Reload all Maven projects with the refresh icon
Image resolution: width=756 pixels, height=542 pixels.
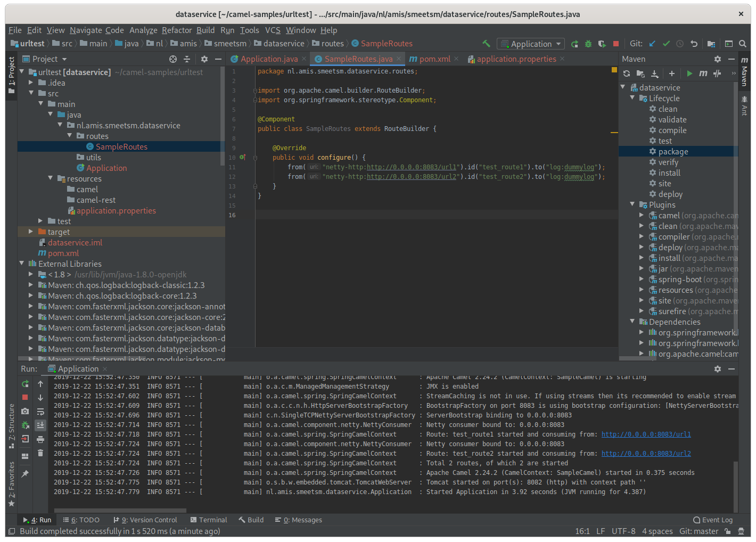tap(627, 73)
